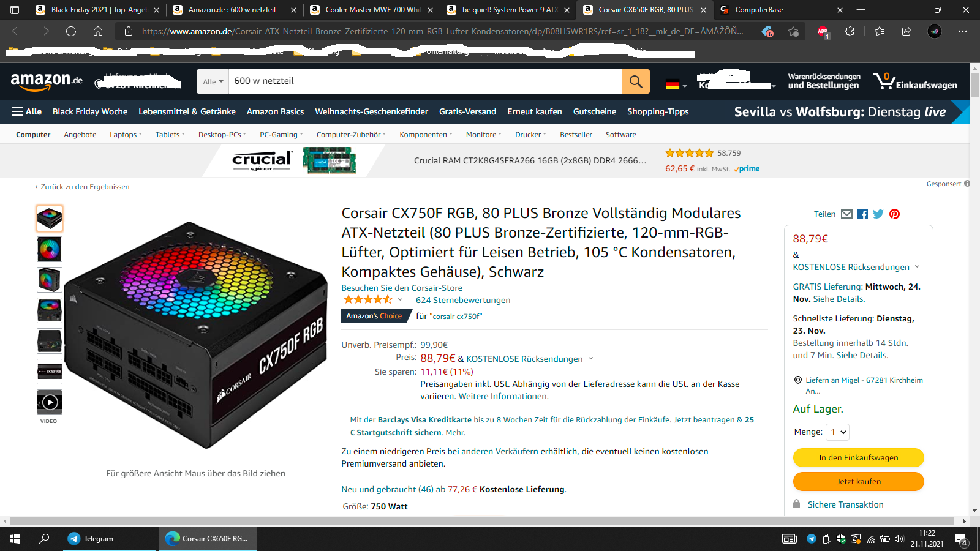Open the Komponenten submenu
This screenshot has height=551, width=980.
426,135
